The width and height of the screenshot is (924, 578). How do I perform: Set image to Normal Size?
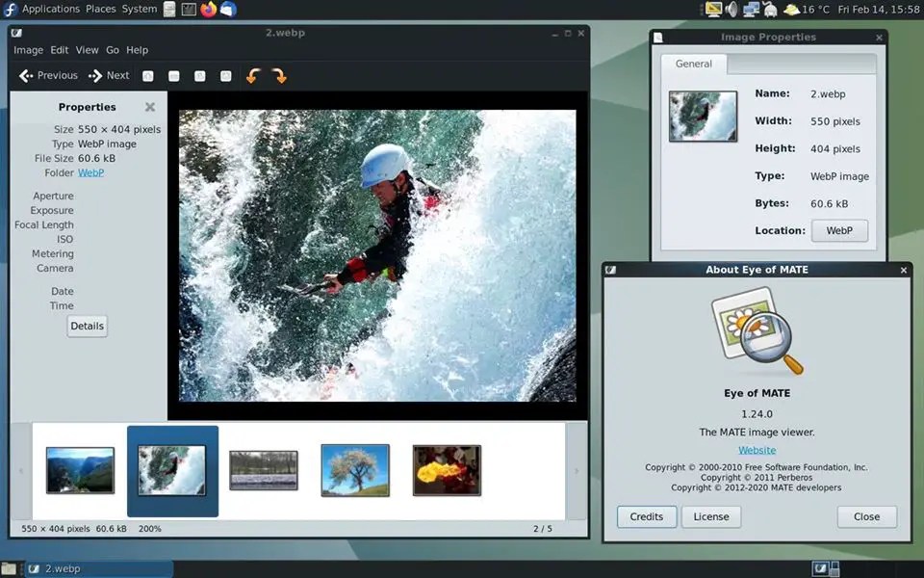click(200, 75)
